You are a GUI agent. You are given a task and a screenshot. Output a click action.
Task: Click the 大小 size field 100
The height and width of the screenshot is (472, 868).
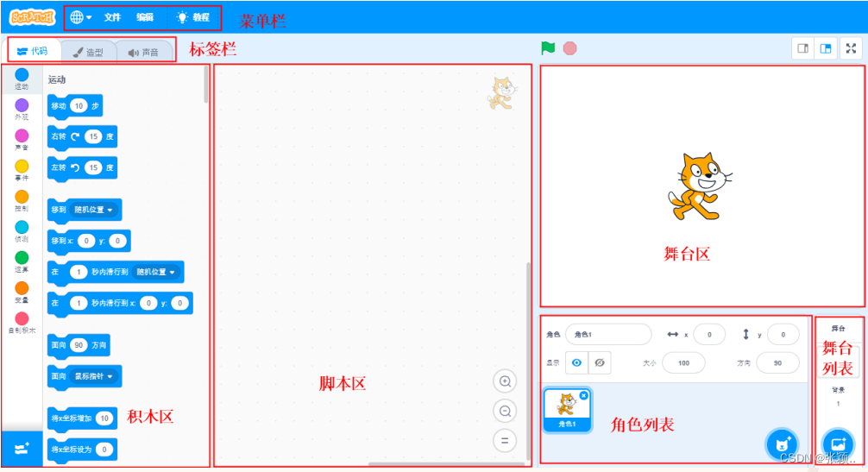(683, 363)
